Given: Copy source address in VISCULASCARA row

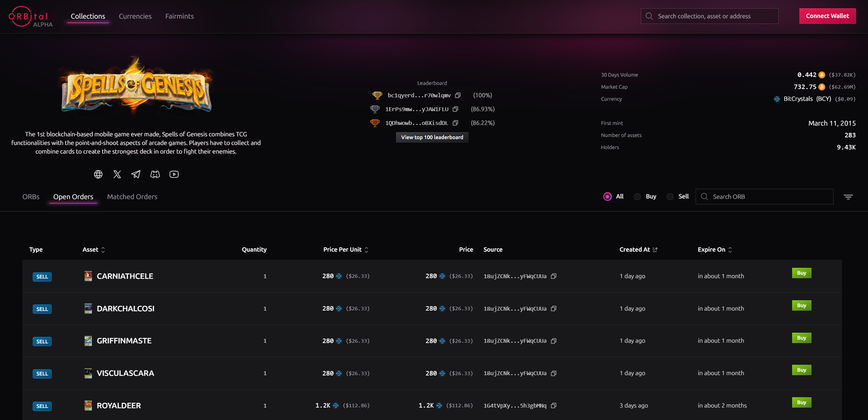Looking at the screenshot, I should [554, 373].
